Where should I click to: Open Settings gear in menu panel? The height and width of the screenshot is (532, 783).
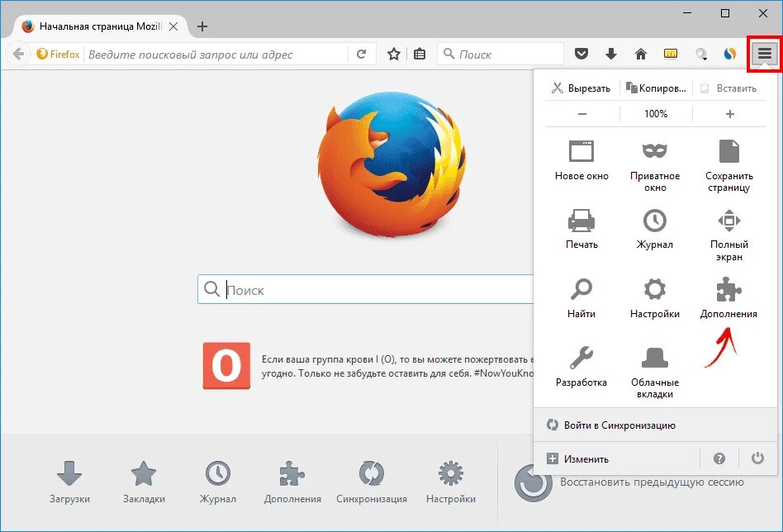pyautogui.click(x=655, y=298)
